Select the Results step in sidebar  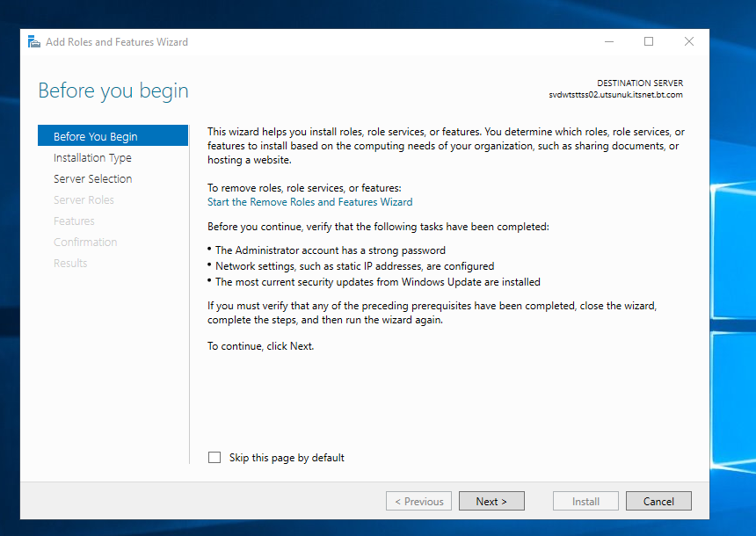coord(70,264)
